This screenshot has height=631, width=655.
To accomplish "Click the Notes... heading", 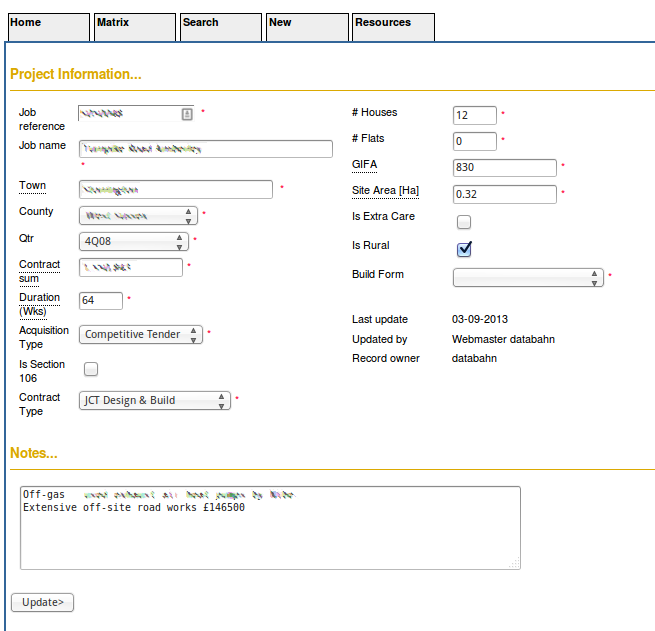I will pos(33,453).
